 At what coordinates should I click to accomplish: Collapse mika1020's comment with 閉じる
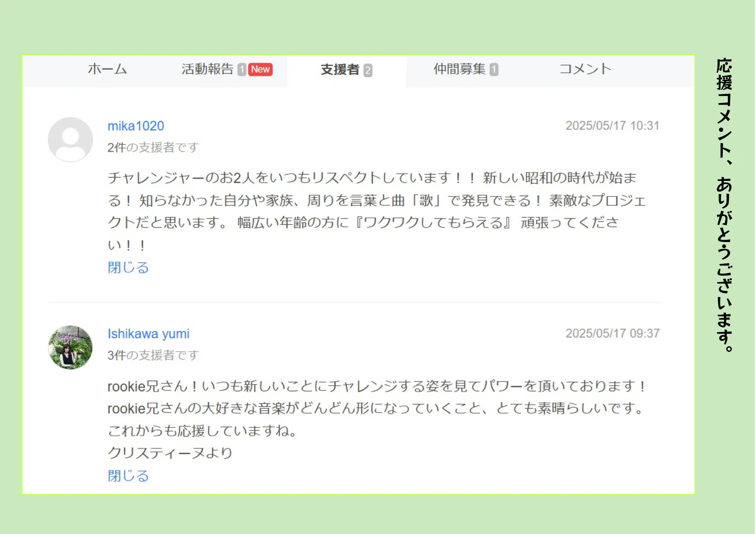pos(128,268)
